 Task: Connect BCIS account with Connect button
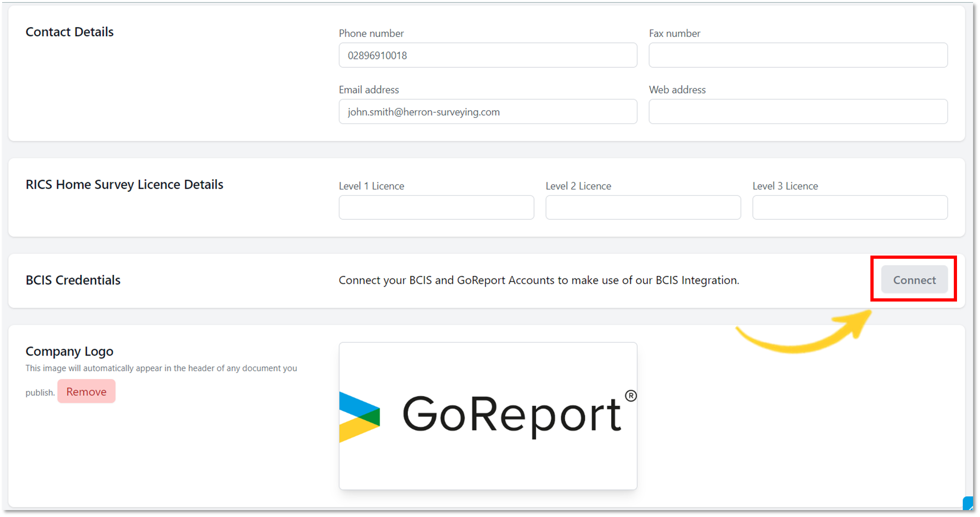pyautogui.click(x=914, y=280)
